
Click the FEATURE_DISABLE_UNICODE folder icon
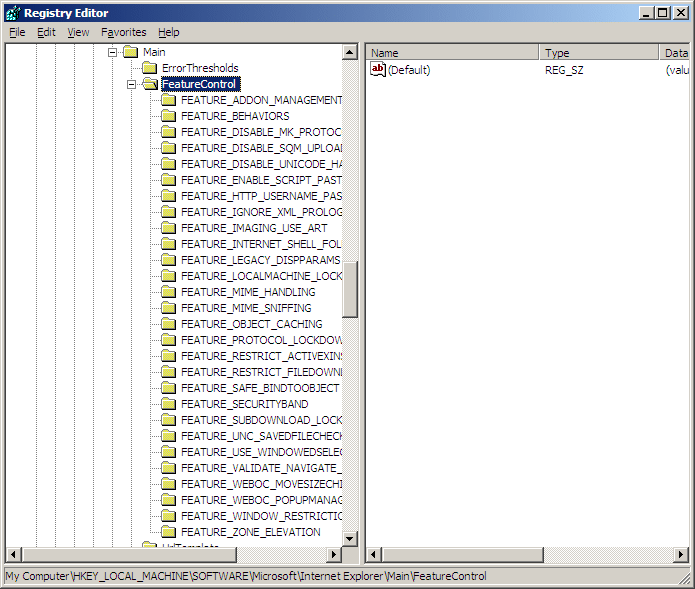(169, 164)
